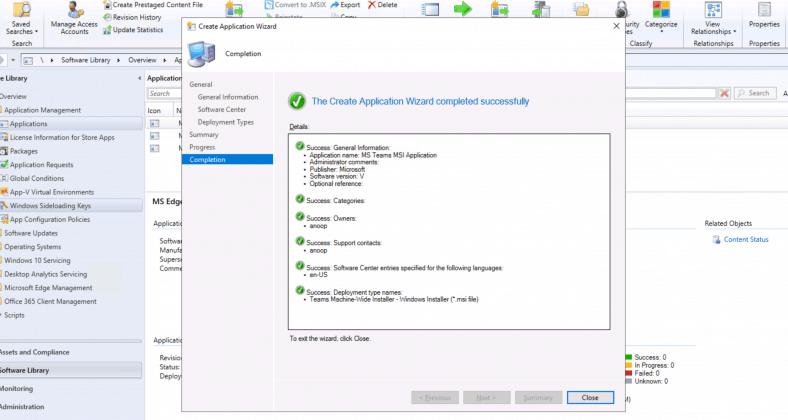
Task: Select first application row icon
Action: pyautogui.click(x=154, y=123)
